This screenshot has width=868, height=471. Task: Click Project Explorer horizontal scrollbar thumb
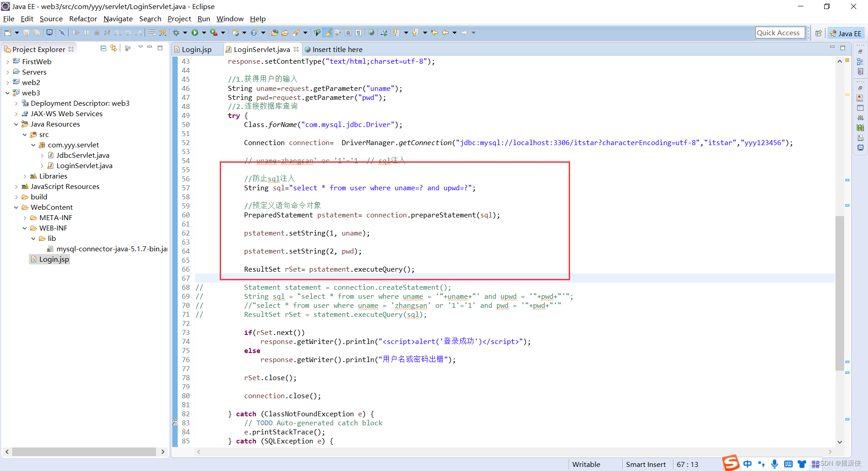tap(84, 452)
